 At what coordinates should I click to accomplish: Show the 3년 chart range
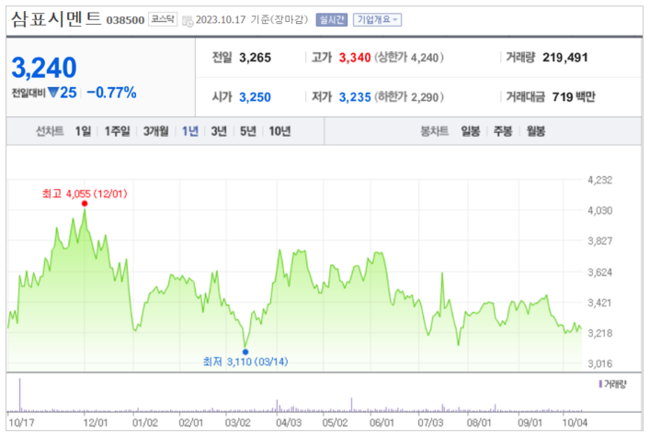[x=218, y=131]
